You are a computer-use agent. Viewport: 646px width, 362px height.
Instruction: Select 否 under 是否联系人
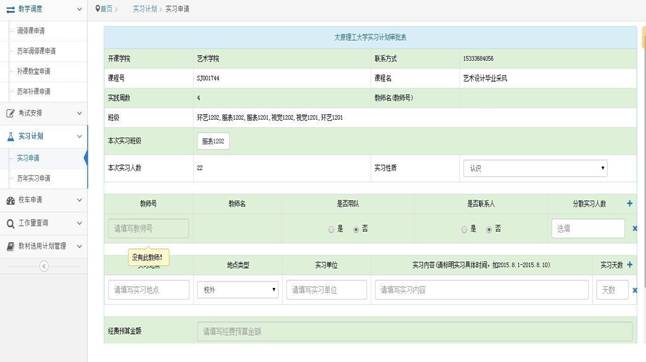click(x=489, y=229)
